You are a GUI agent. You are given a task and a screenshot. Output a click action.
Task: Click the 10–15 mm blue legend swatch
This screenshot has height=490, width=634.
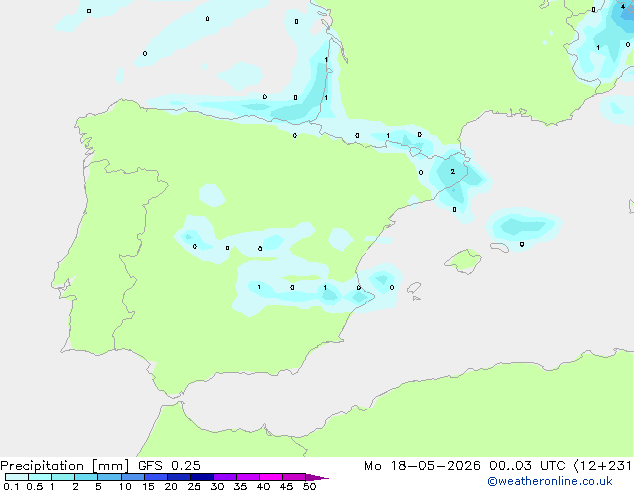[x=132, y=477]
